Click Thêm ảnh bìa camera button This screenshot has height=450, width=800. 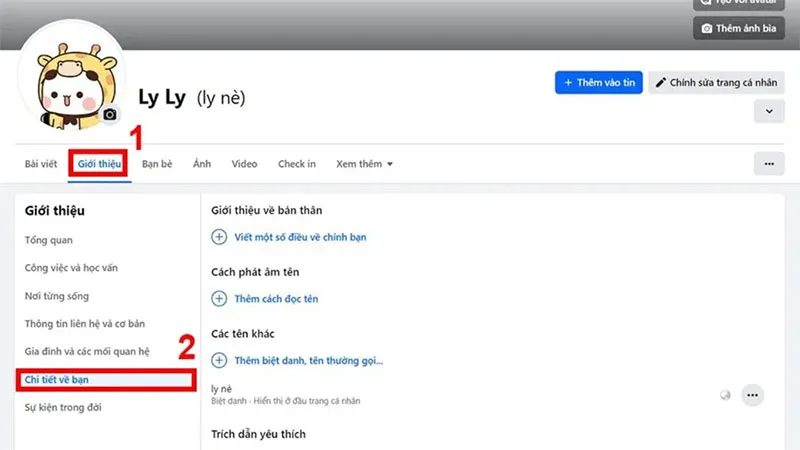(x=739, y=29)
